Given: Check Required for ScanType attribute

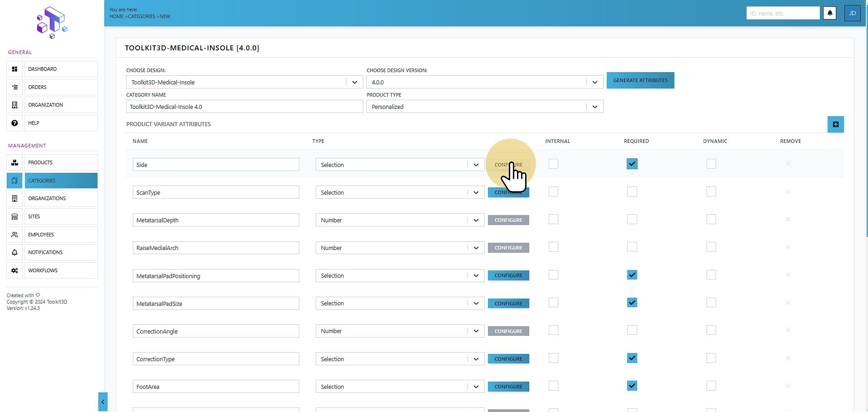Looking at the screenshot, I should pos(632,191).
